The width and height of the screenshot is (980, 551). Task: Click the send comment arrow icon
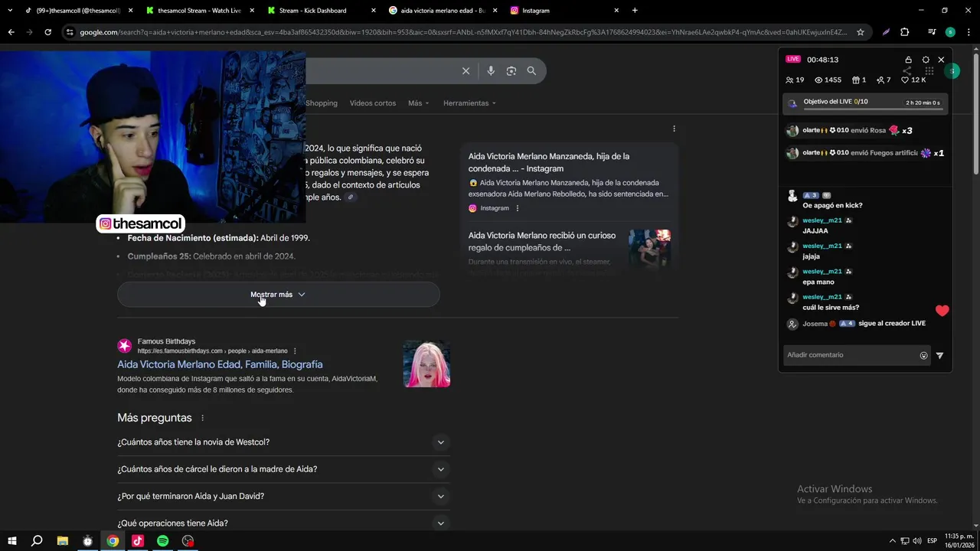click(939, 355)
